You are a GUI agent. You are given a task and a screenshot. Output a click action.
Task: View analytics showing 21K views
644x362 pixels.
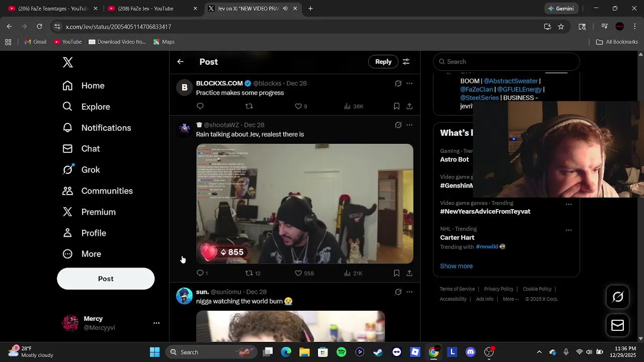(353, 273)
